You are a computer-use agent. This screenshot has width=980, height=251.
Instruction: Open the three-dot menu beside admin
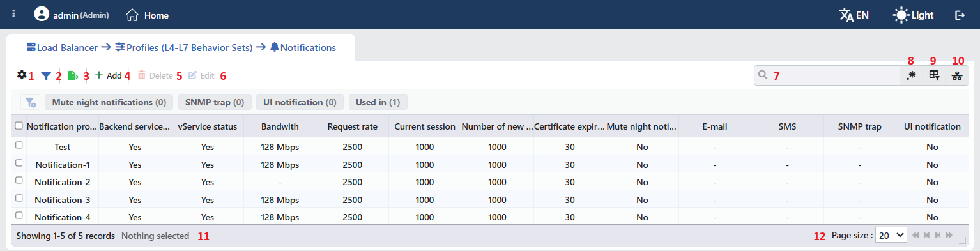pyautogui.click(x=13, y=14)
